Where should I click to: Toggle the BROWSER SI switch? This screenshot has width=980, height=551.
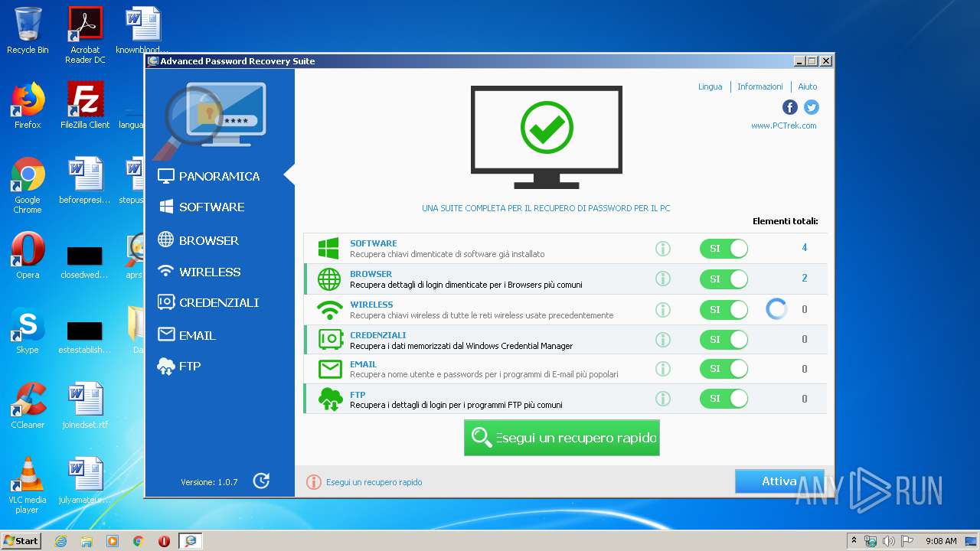click(724, 279)
